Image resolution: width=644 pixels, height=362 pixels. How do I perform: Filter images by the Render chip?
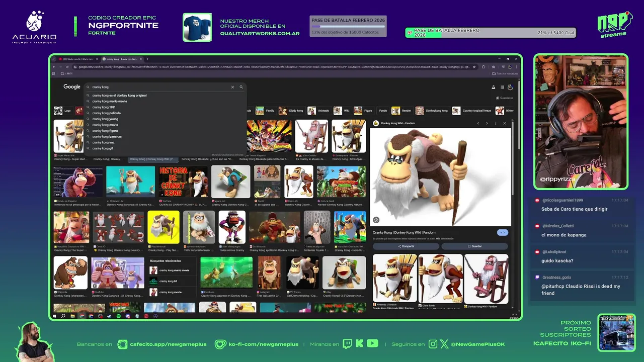click(402, 111)
